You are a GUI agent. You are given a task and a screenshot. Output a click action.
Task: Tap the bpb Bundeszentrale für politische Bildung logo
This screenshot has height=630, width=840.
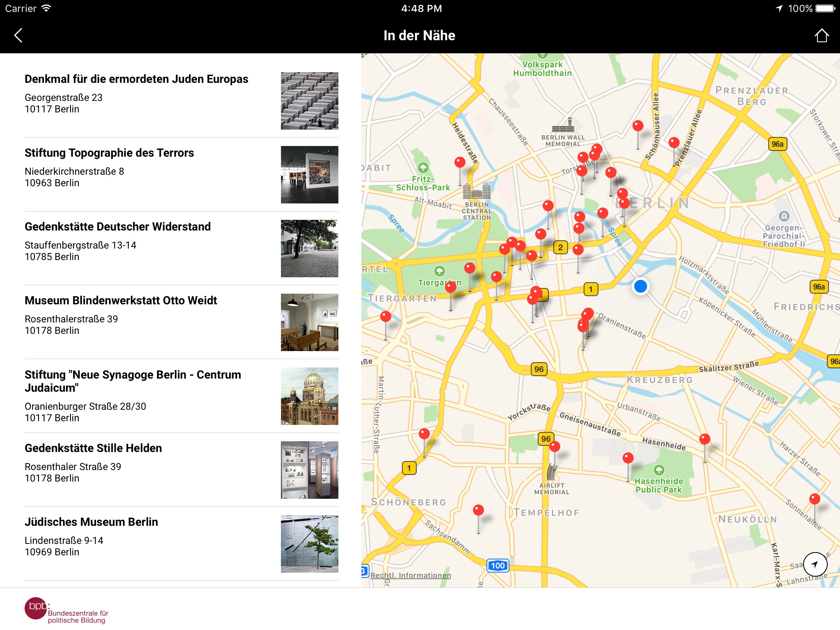pyautogui.click(x=66, y=610)
